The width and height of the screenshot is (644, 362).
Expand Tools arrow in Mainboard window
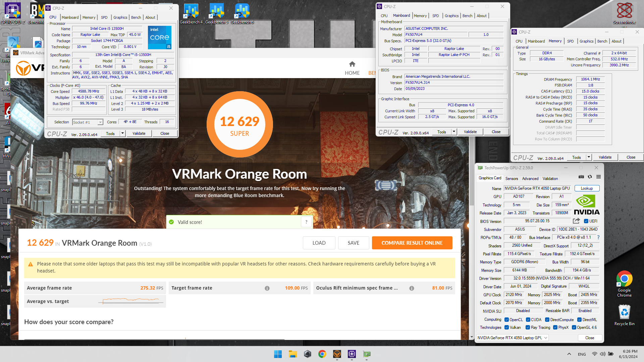[454, 132]
